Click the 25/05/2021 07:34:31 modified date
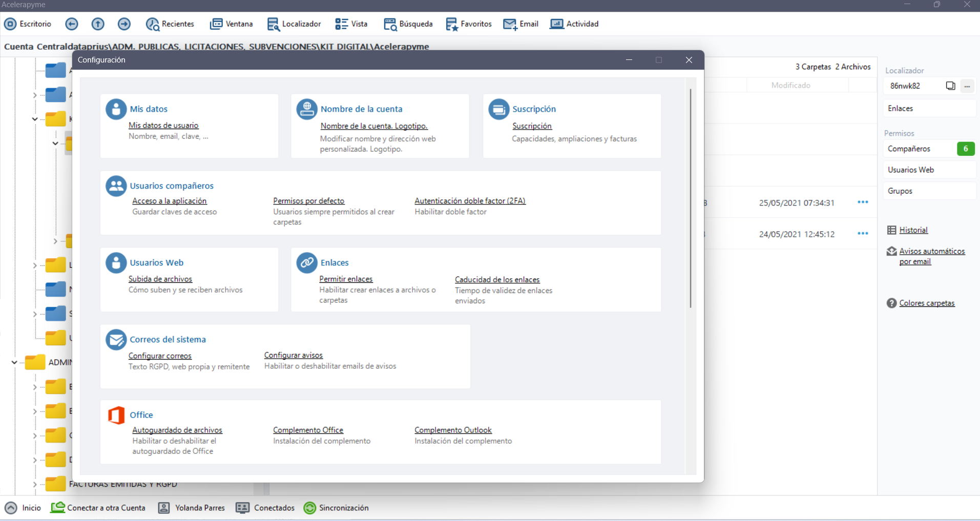 pos(797,203)
